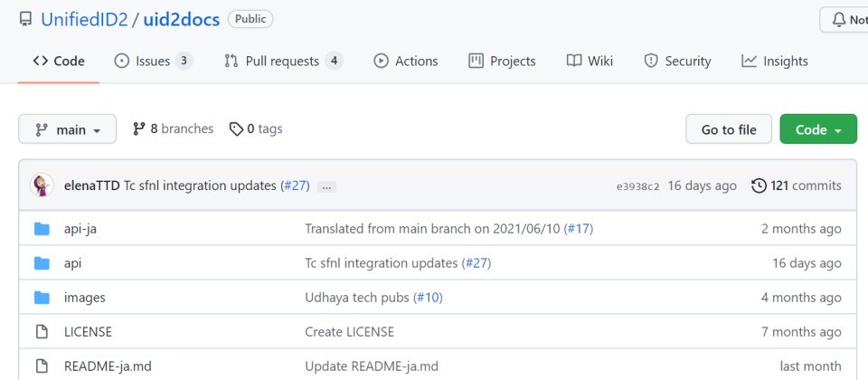Open the UnifiedID2 organization link

[x=84, y=19]
